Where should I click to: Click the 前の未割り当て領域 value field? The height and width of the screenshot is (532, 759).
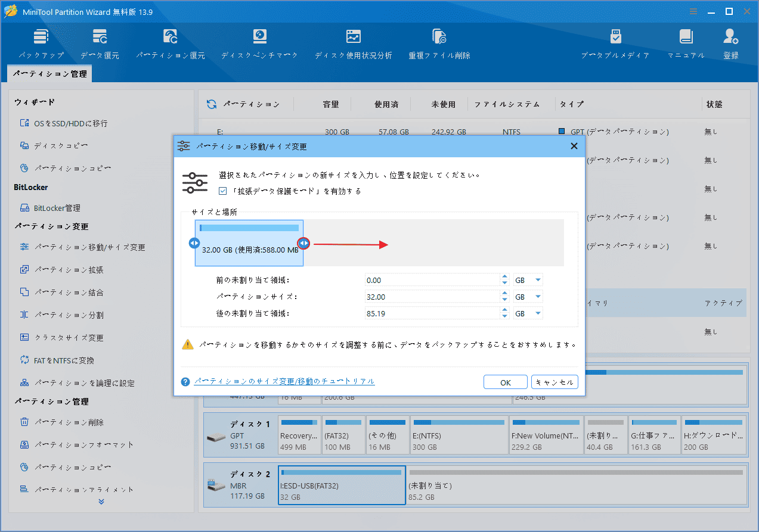tap(432, 280)
